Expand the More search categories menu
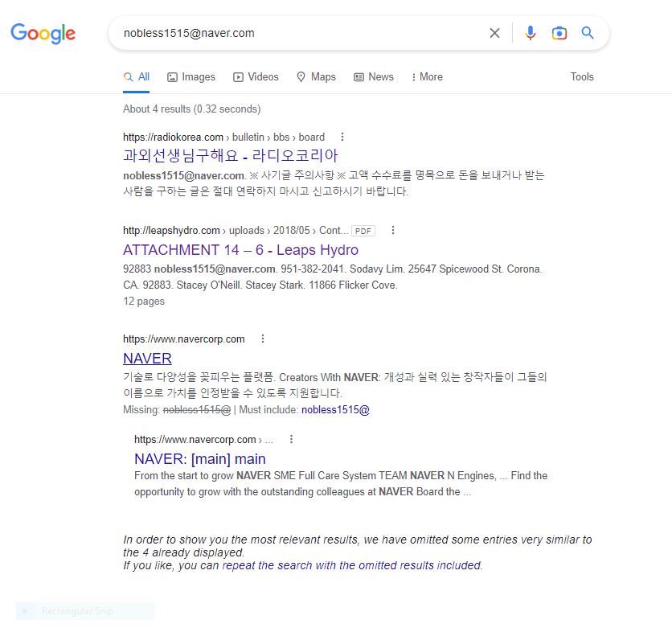Screen dimensions: 672x632 (427, 77)
